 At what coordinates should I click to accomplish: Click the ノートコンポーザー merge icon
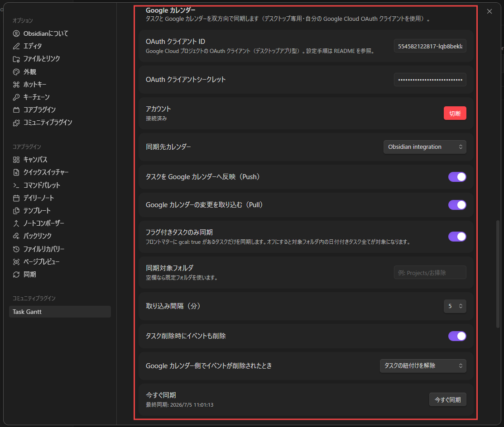(16, 223)
